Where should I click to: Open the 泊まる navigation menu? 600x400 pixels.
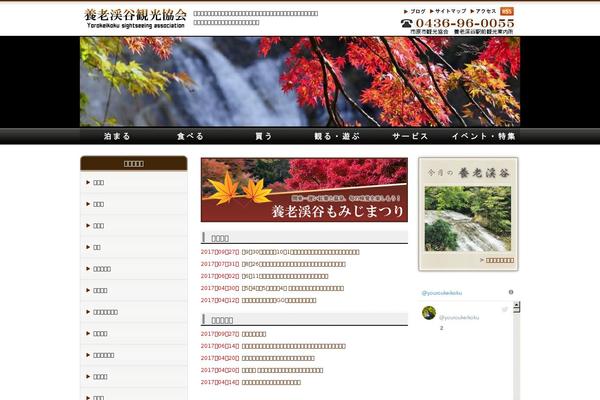[x=117, y=136]
